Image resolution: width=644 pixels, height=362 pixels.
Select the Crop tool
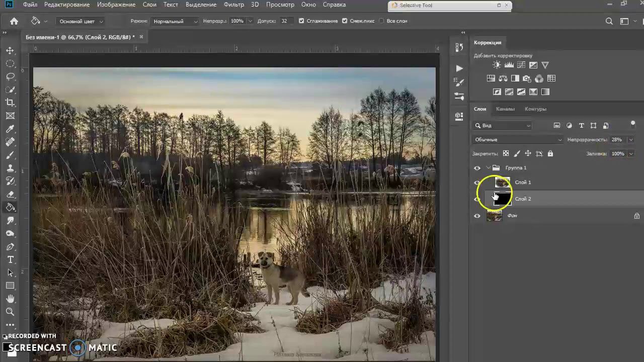pos(10,103)
